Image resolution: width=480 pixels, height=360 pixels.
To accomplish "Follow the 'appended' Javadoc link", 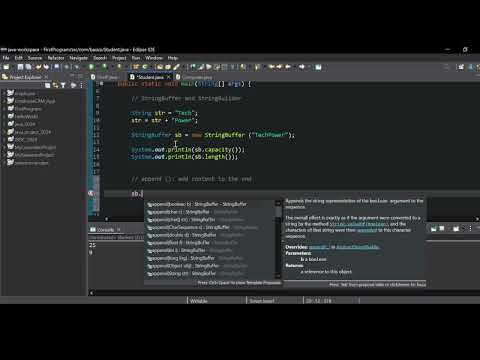I will click(x=367, y=230).
